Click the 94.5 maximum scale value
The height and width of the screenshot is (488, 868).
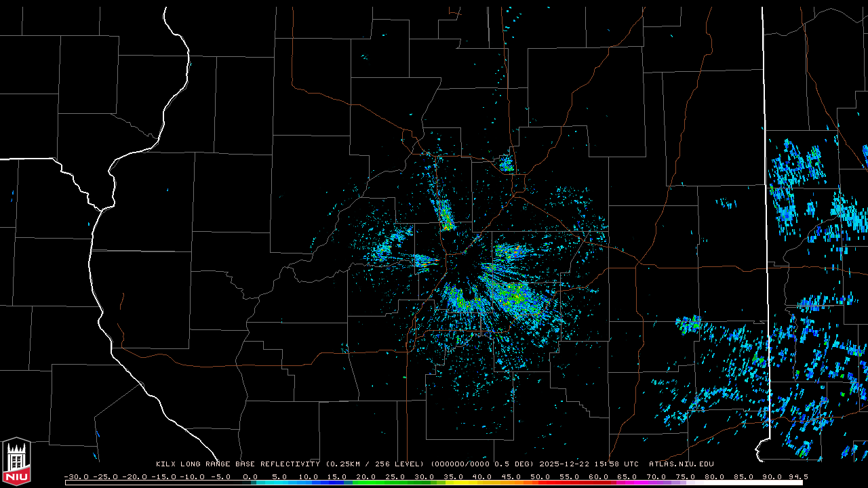pos(797,477)
